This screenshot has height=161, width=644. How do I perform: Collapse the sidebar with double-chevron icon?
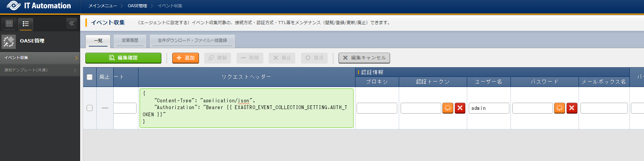pyautogui.click(x=71, y=23)
